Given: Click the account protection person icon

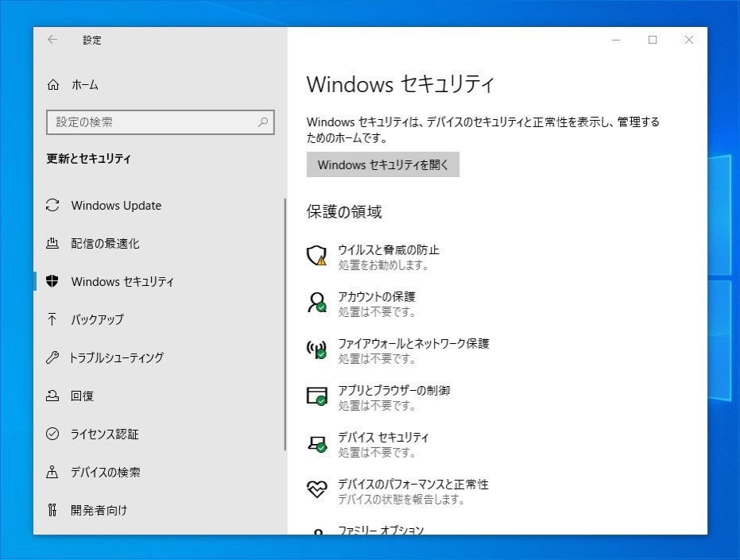Looking at the screenshot, I should coord(316,302).
